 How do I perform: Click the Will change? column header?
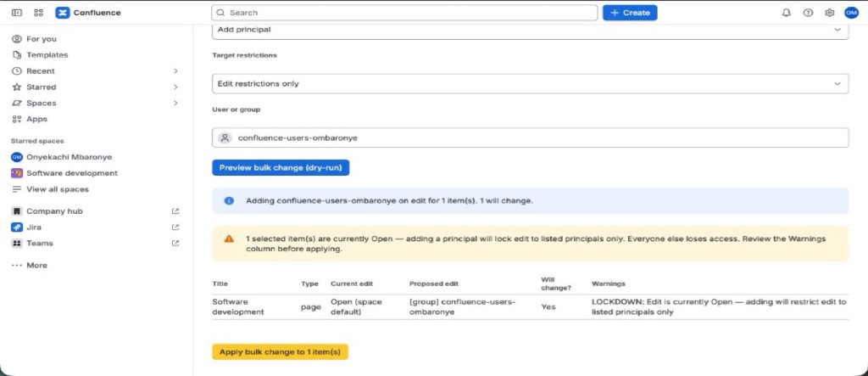click(x=556, y=283)
